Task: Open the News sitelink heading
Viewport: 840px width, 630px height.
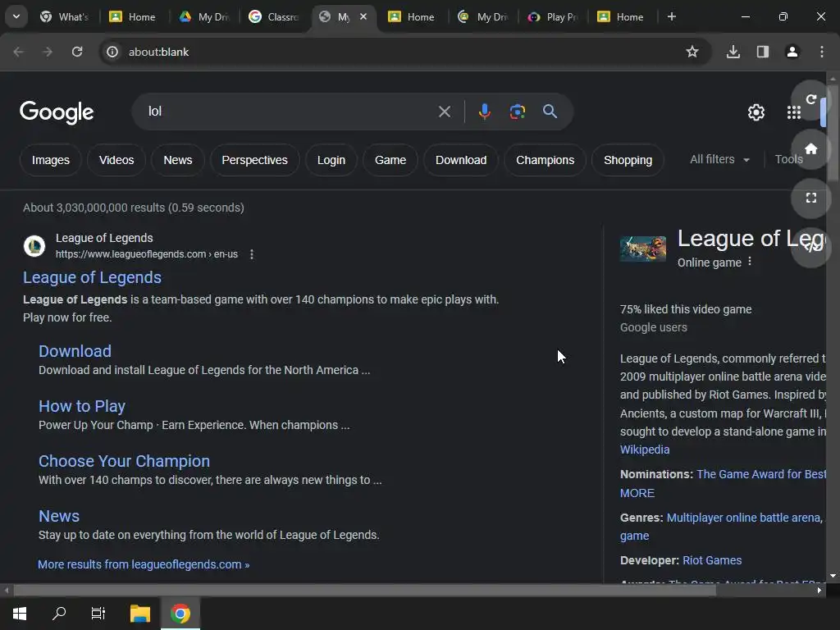Action: 59,517
